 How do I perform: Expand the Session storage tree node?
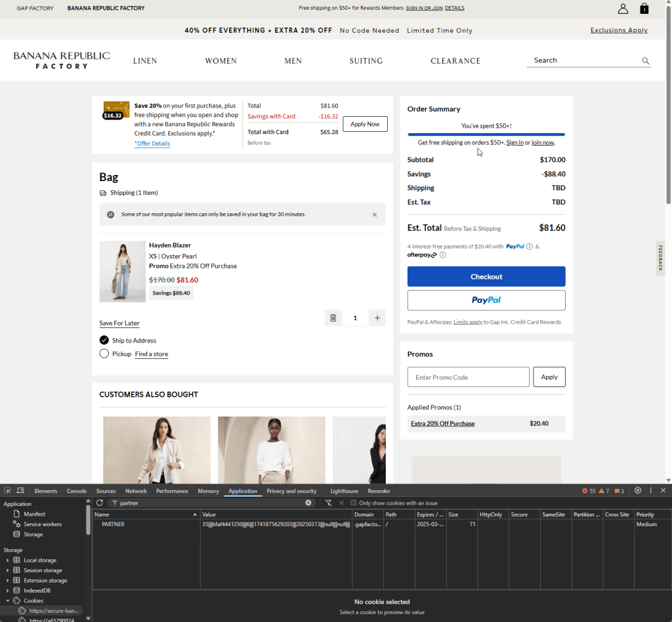pyautogui.click(x=8, y=570)
